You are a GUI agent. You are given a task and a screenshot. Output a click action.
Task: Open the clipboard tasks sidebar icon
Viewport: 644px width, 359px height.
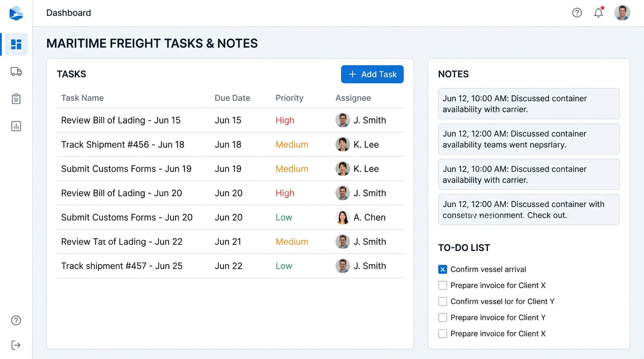point(16,99)
